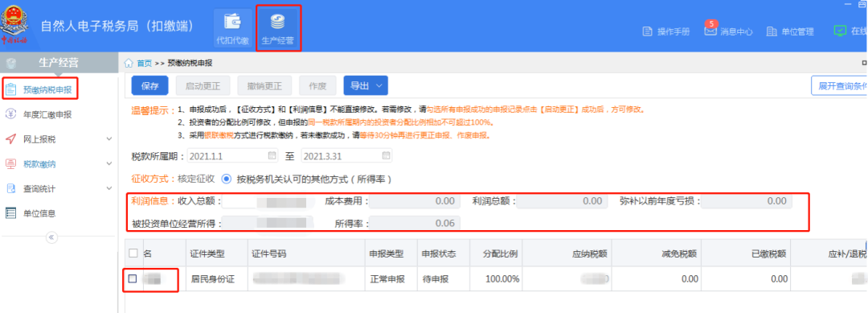Click 年度汇缴申报 yen icon
The width and height of the screenshot is (868, 313).
10,114
